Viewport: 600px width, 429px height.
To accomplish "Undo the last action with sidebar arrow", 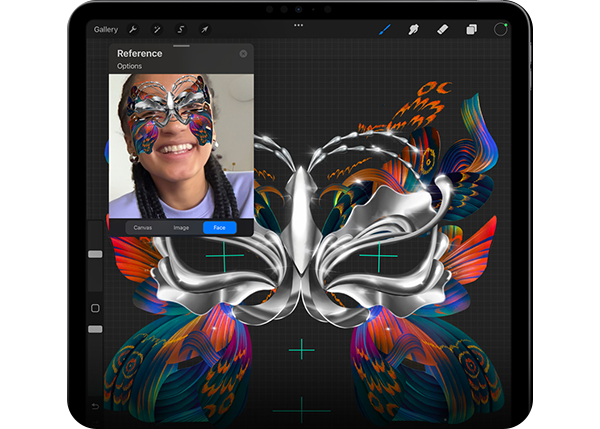I will coord(95,406).
